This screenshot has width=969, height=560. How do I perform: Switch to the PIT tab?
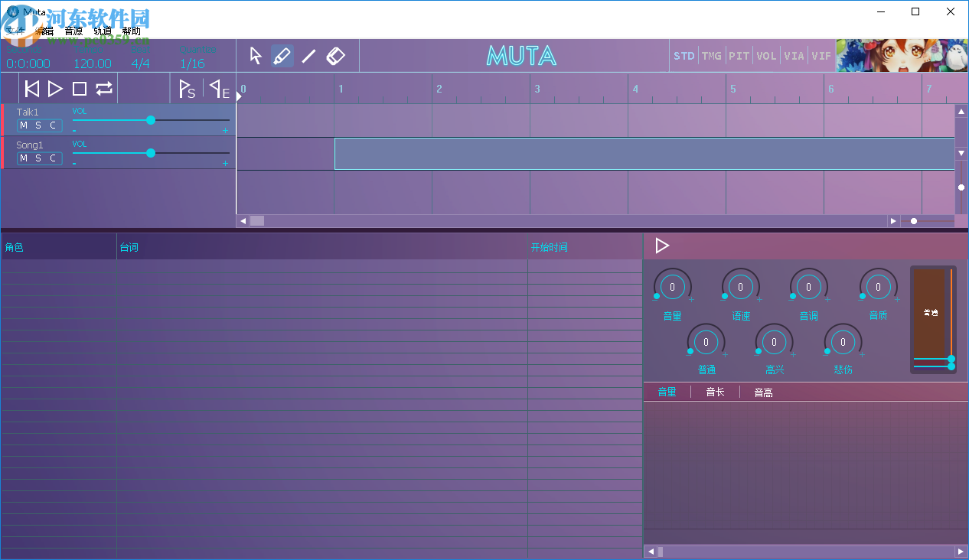point(739,55)
